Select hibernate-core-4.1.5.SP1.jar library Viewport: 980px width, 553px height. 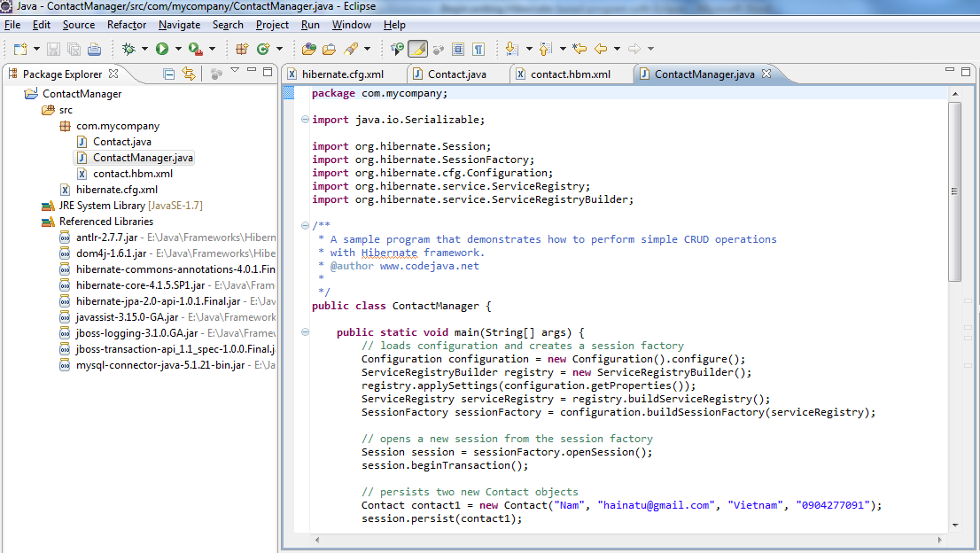point(167,285)
